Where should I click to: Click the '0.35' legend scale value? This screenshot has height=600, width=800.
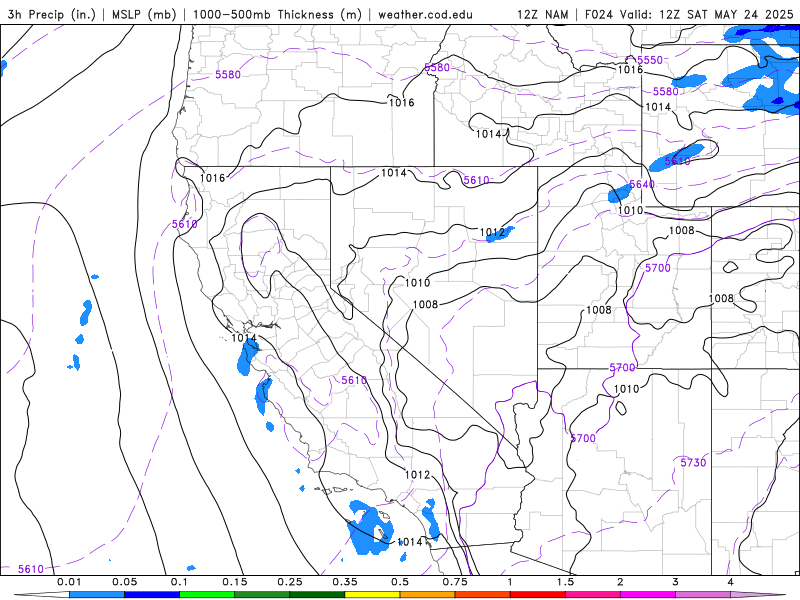click(x=345, y=582)
